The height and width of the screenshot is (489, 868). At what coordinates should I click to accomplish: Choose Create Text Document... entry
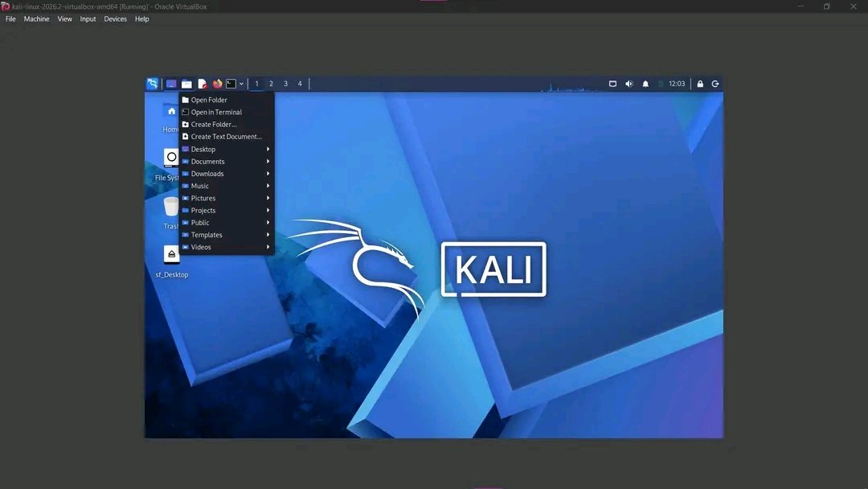227,136
